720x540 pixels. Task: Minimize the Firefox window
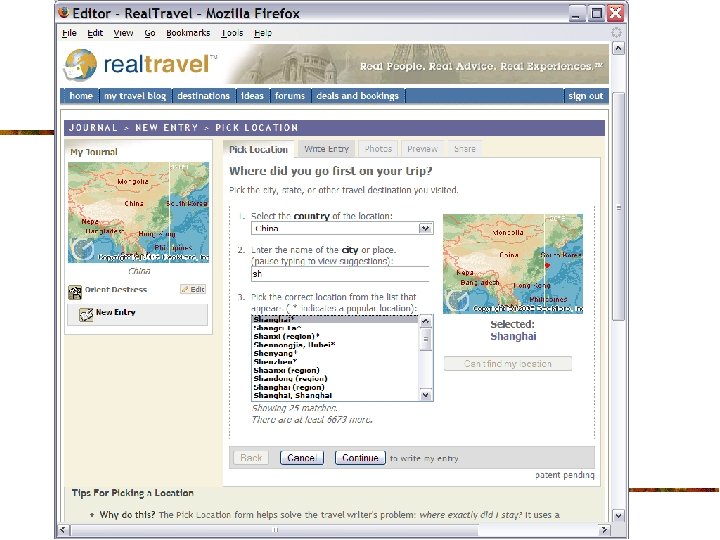click(x=577, y=13)
